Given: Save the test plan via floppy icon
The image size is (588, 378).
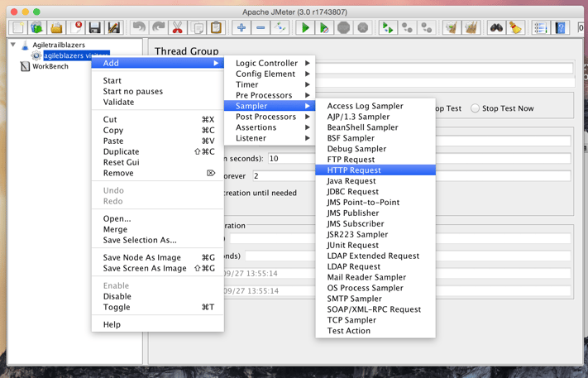Looking at the screenshot, I should 95,28.
